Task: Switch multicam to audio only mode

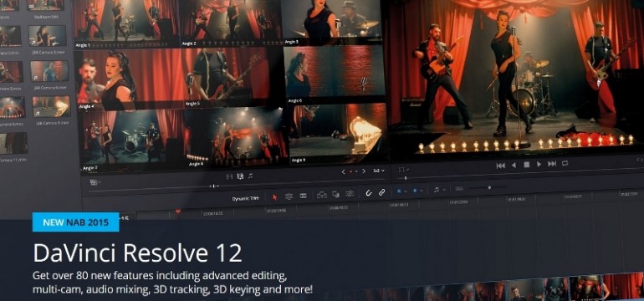Action: point(251,176)
